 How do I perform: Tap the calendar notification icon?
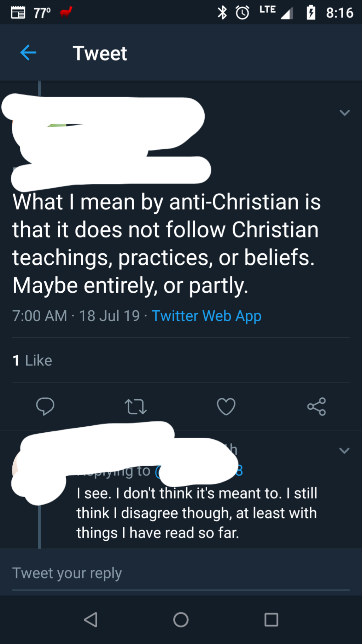[x=18, y=13]
